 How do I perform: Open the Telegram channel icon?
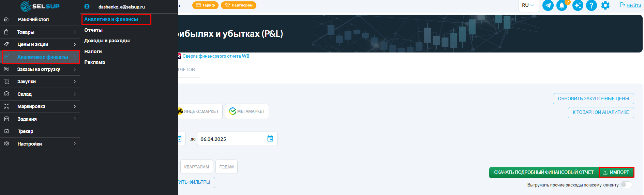click(548, 5)
